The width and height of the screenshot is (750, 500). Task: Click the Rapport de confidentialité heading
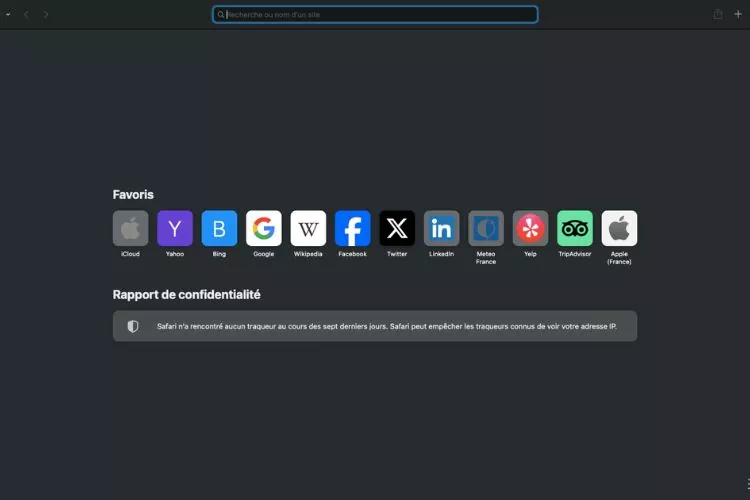[187, 295]
